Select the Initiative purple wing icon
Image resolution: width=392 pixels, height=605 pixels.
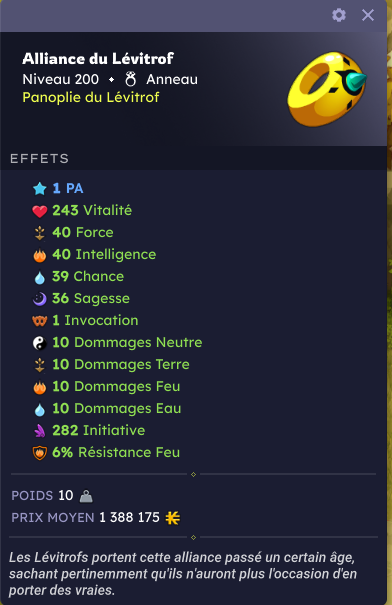(40, 431)
